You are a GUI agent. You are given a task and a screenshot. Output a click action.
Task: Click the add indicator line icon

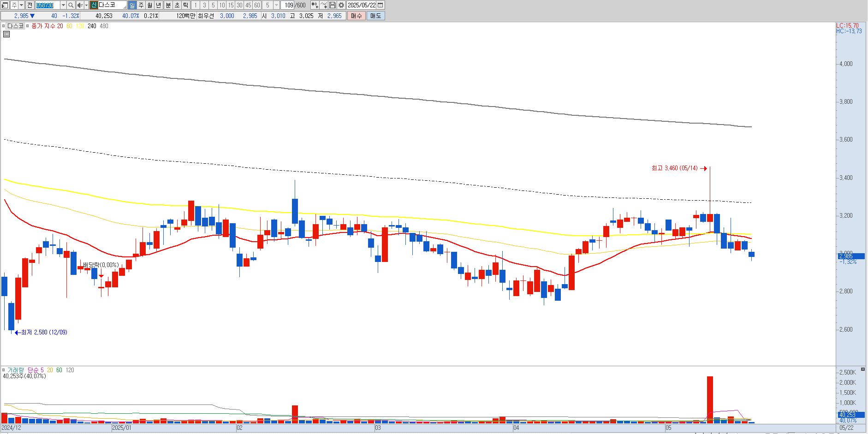click(324, 5)
